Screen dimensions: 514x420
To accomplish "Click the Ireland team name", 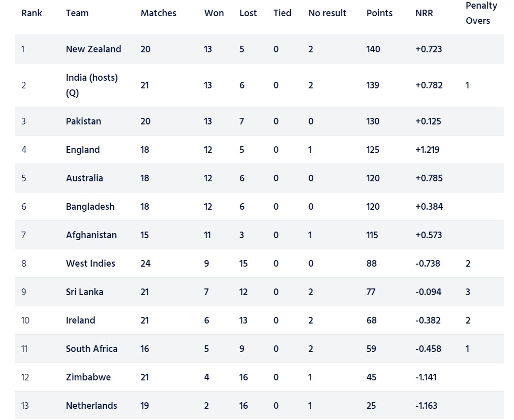I will tap(80, 320).
